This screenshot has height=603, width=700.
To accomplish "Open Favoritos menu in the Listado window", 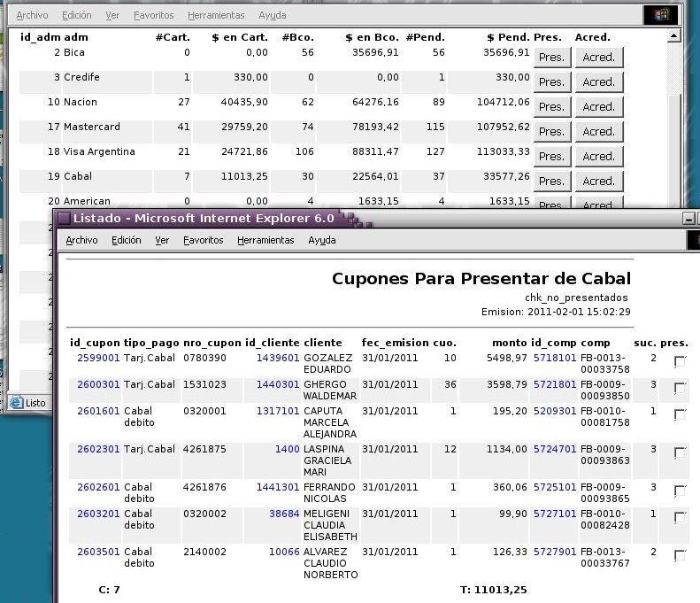I will pyautogui.click(x=204, y=240).
